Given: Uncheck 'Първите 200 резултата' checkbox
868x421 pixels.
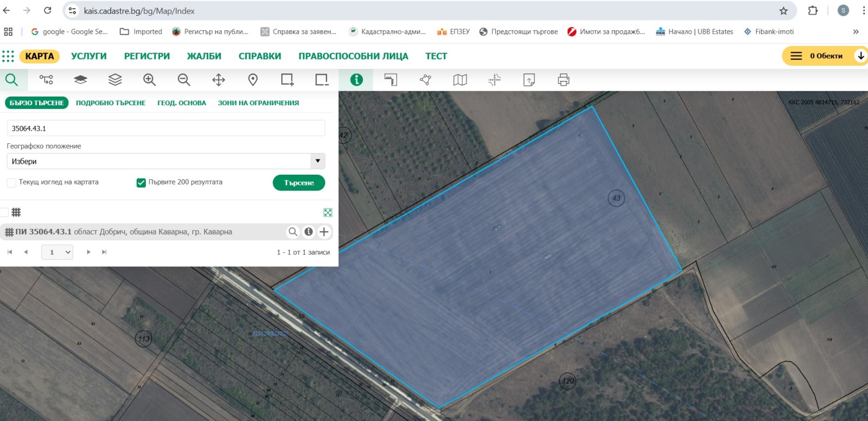Looking at the screenshot, I should click(x=141, y=183).
